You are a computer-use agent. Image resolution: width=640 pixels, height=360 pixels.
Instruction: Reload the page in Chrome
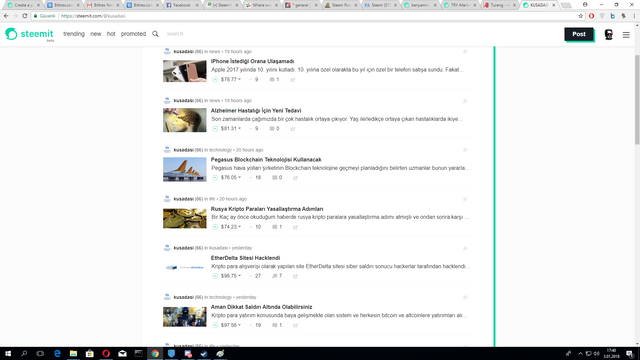[24, 16]
